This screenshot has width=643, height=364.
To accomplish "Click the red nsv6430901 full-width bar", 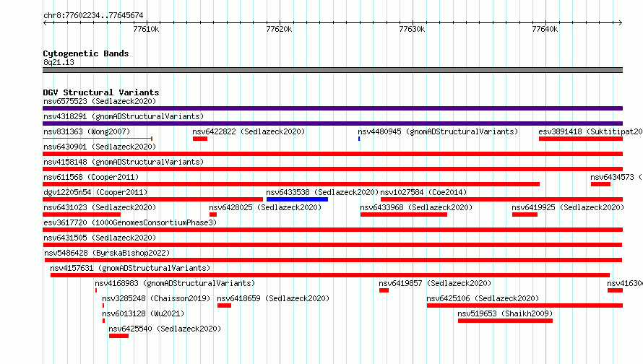I will click(332, 154).
